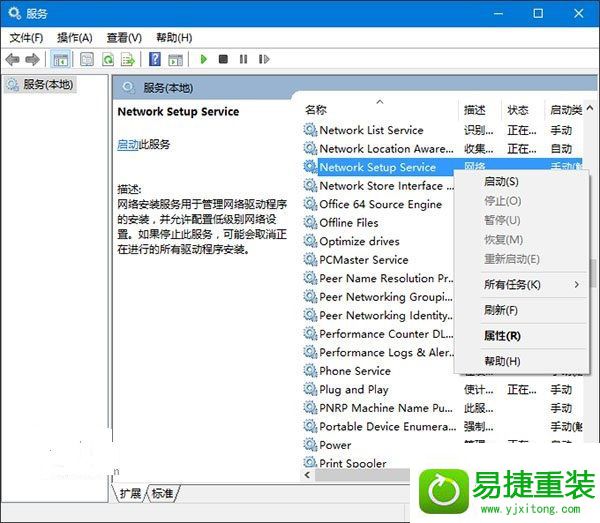Viewport: 600px width, 523px height.
Task: Click the gear icon of Office 64 Source Engine
Action: click(x=310, y=204)
